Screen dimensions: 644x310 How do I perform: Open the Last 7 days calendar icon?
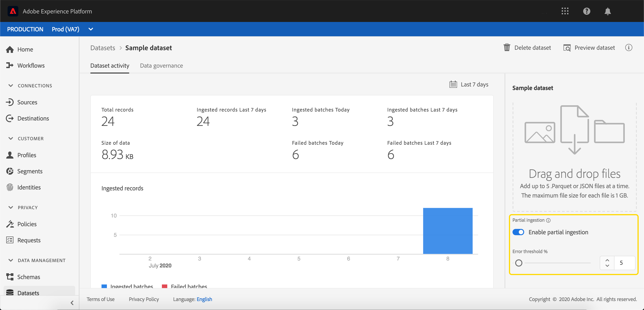click(453, 84)
